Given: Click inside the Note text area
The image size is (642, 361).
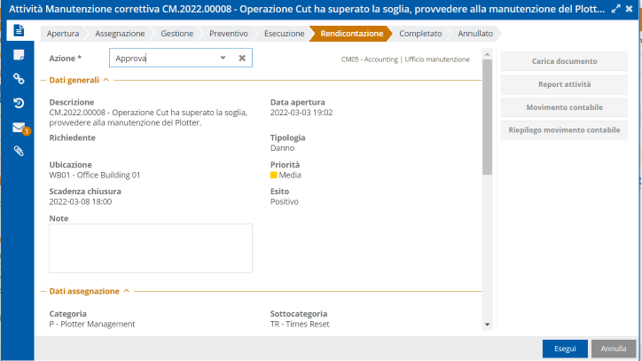Looking at the screenshot, I should pos(151,248).
